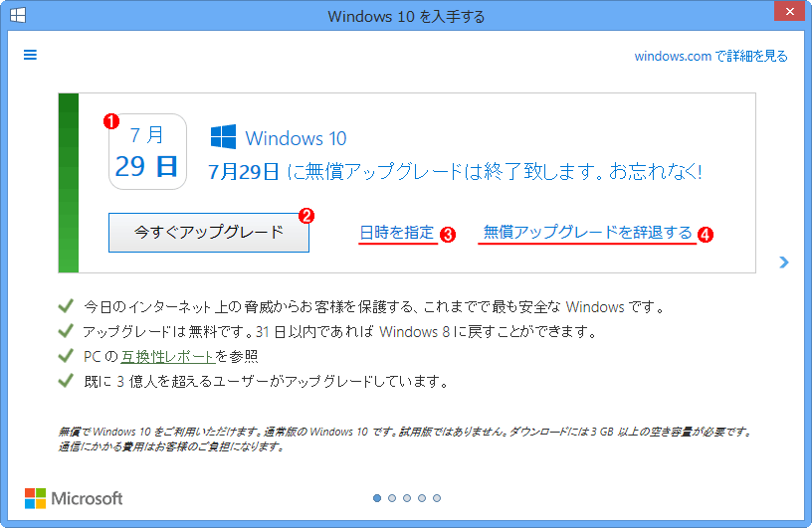Click the '7月29日 に無償アップグレードは終了致します' headline
Viewport: 812px width, 528px height.
coord(455,171)
